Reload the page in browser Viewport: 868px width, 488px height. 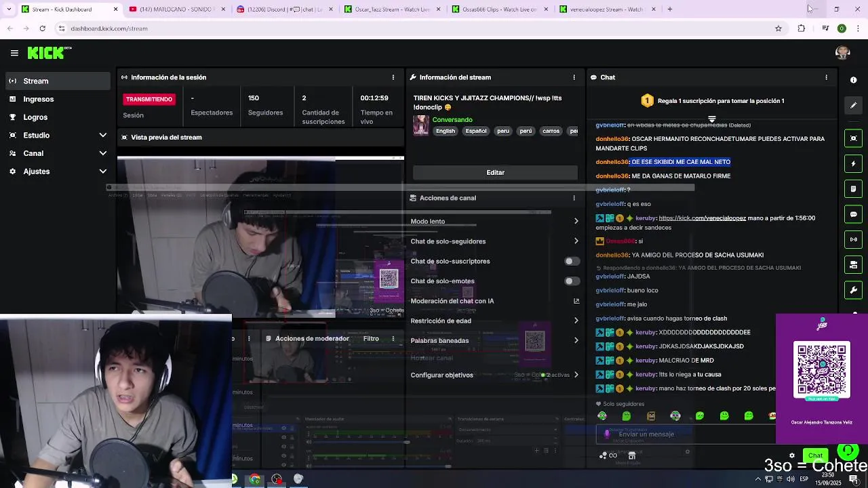tap(42, 28)
